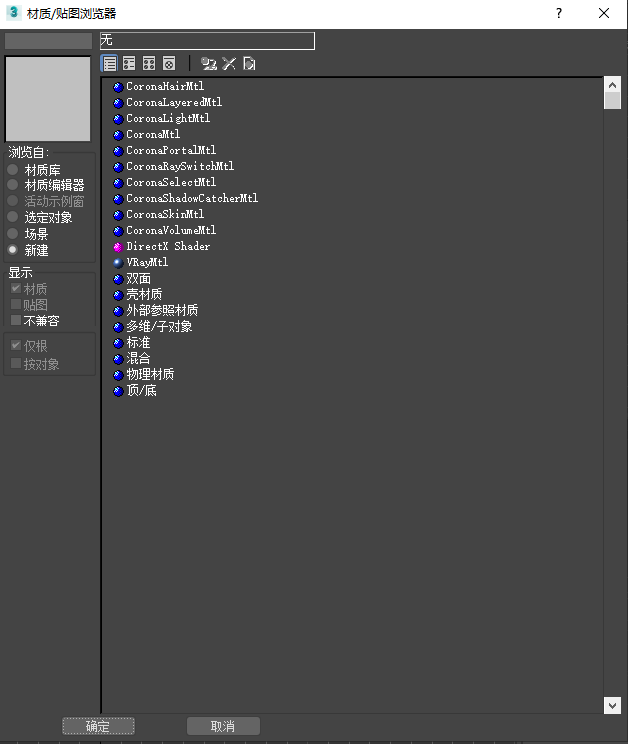Confirm with the 确定 button
Image resolution: width=628 pixels, height=744 pixels.
click(x=98, y=726)
